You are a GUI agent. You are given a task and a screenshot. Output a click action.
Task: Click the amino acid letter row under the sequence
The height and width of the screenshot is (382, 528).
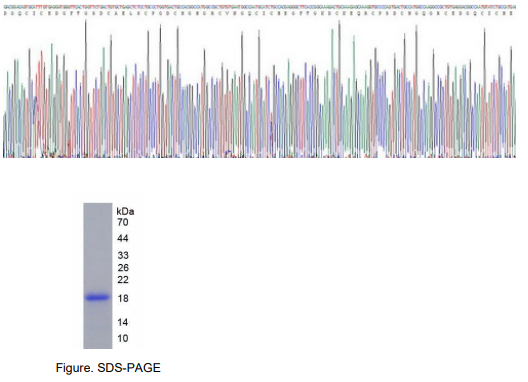point(259,13)
